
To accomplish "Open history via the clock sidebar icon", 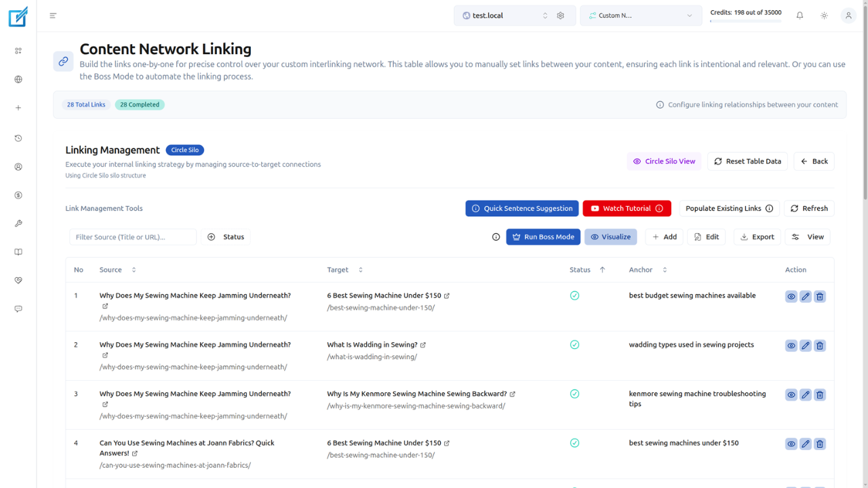I will click(x=18, y=138).
